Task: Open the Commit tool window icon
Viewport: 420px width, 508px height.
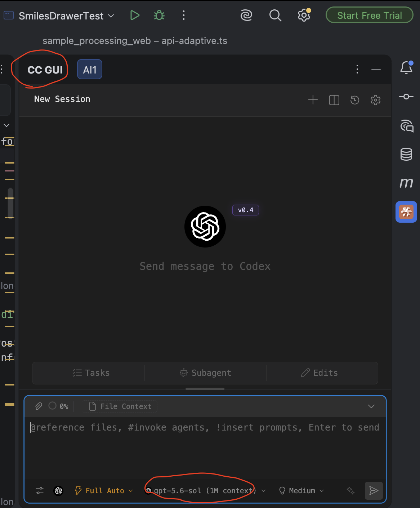Action: [406, 97]
